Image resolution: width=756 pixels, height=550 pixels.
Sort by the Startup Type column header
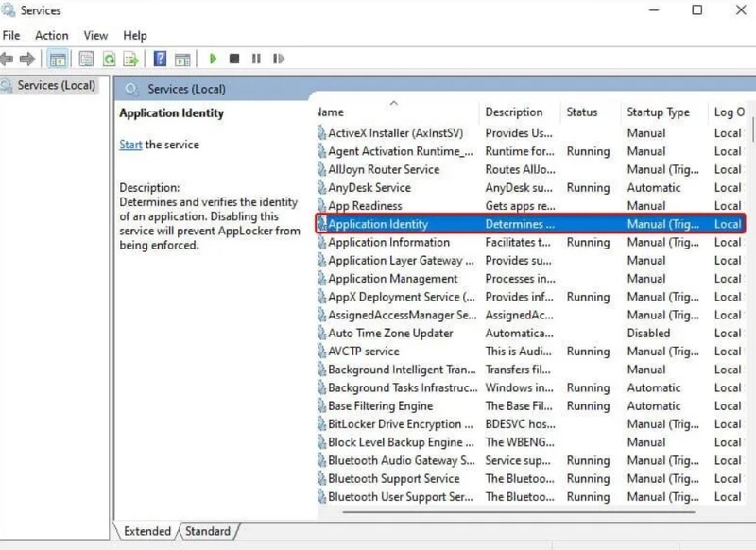click(665, 112)
